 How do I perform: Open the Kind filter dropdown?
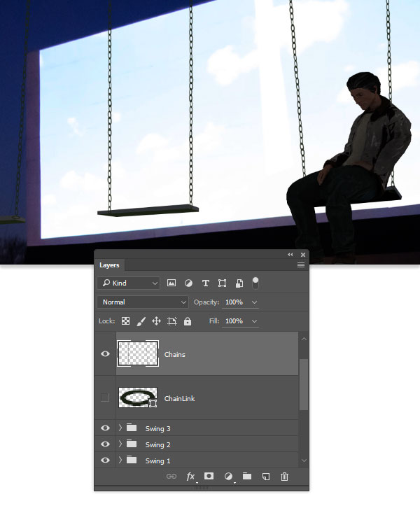pyautogui.click(x=129, y=283)
